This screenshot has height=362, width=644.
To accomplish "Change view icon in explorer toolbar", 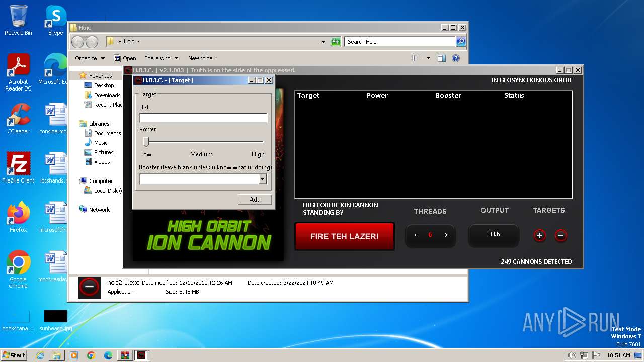I will pyautogui.click(x=416, y=58).
